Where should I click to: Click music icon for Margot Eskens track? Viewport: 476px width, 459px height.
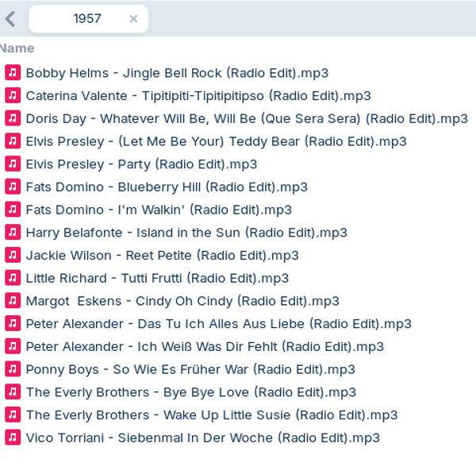[13, 300]
